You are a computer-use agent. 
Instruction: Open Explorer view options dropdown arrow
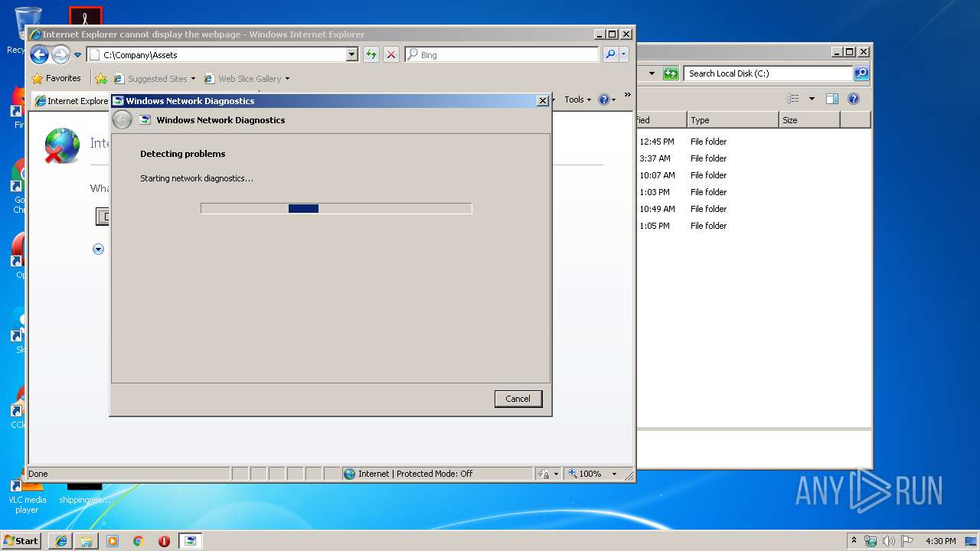[812, 99]
